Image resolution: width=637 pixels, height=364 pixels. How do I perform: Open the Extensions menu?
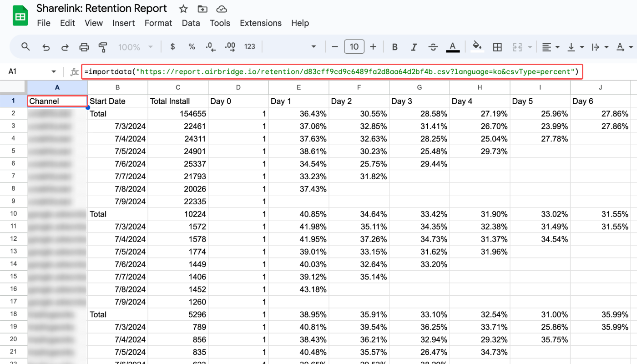[261, 23]
